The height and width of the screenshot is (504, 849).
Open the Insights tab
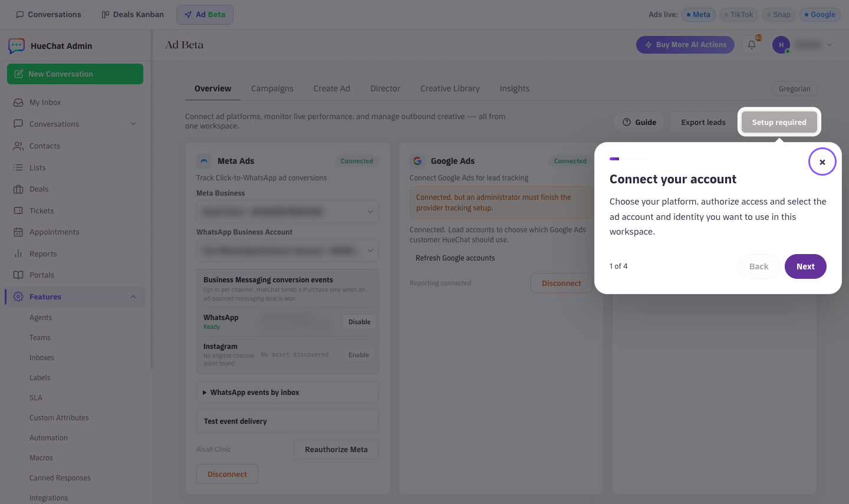[x=515, y=89]
